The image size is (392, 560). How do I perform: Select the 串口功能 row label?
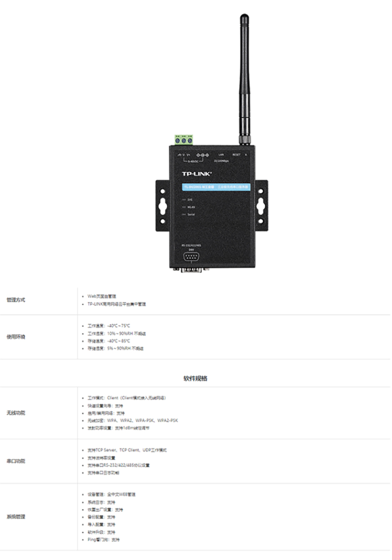16,461
